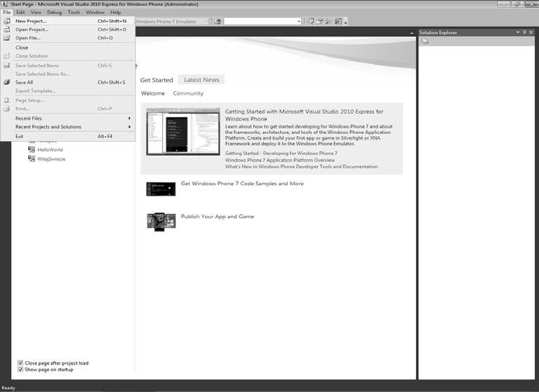The width and height of the screenshot is (539, 392).
Task: Click the New Project icon in File menu
Action: pyautogui.click(x=6, y=21)
